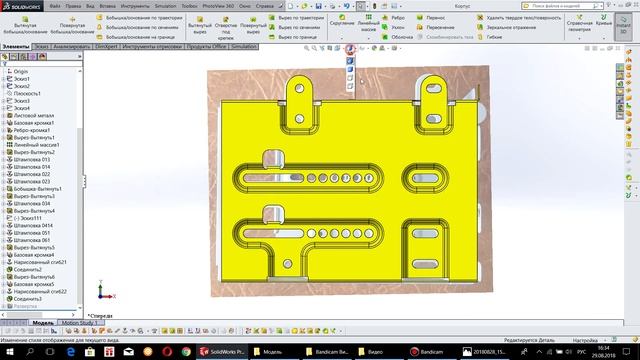Screen dimensions: 640x360
Task: Open the Скругление dropdown arrow
Action: pyautogui.click(x=342, y=38)
